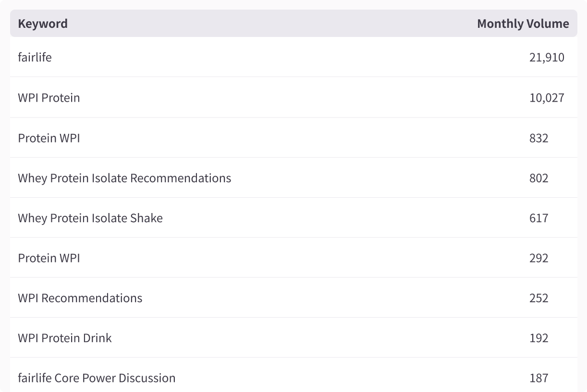Click the 832 volume value

(x=538, y=138)
